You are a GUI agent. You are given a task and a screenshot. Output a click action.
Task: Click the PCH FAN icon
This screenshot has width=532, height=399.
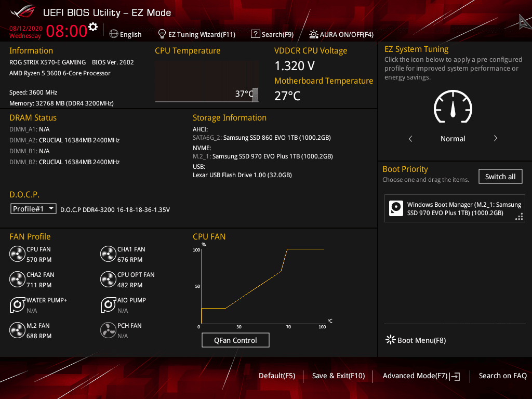pos(108,330)
